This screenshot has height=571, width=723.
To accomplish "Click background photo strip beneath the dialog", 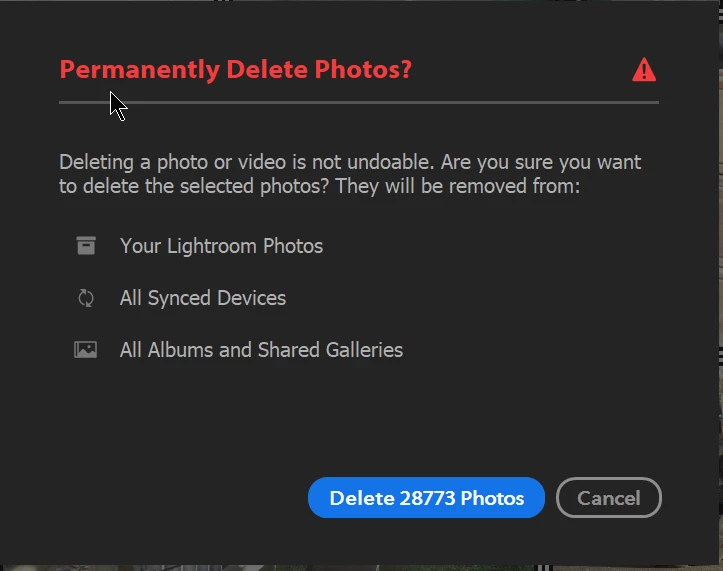I will pyautogui.click(x=360, y=568).
